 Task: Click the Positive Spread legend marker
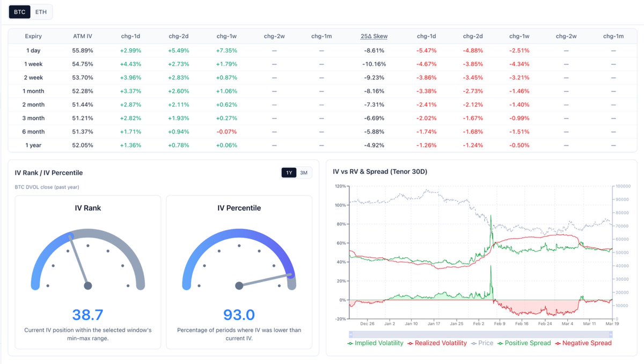click(x=500, y=343)
